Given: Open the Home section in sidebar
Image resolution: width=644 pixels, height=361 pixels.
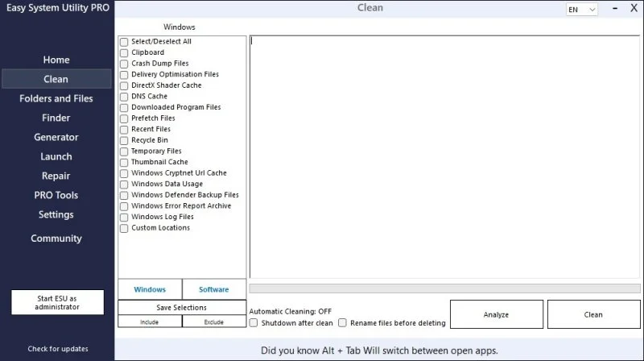Looking at the screenshot, I should 56,60.
